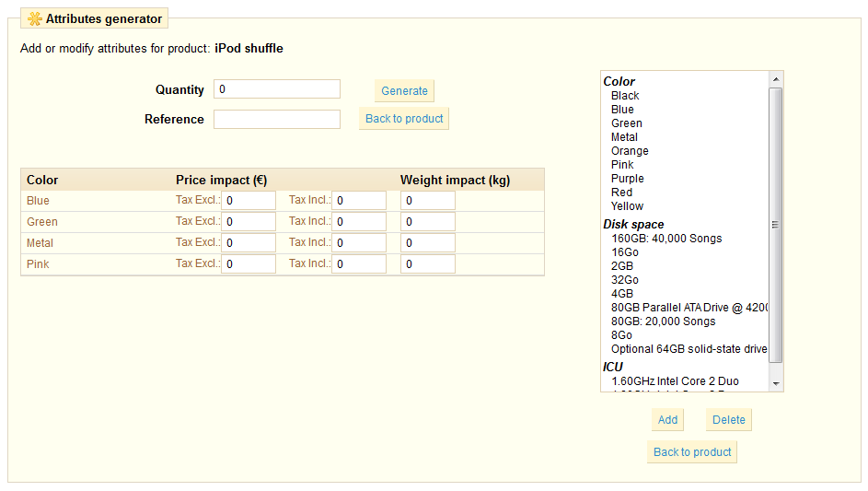Select 16Go disk space option
Image resolution: width=868 pixels, height=491 pixels.
pyautogui.click(x=624, y=252)
